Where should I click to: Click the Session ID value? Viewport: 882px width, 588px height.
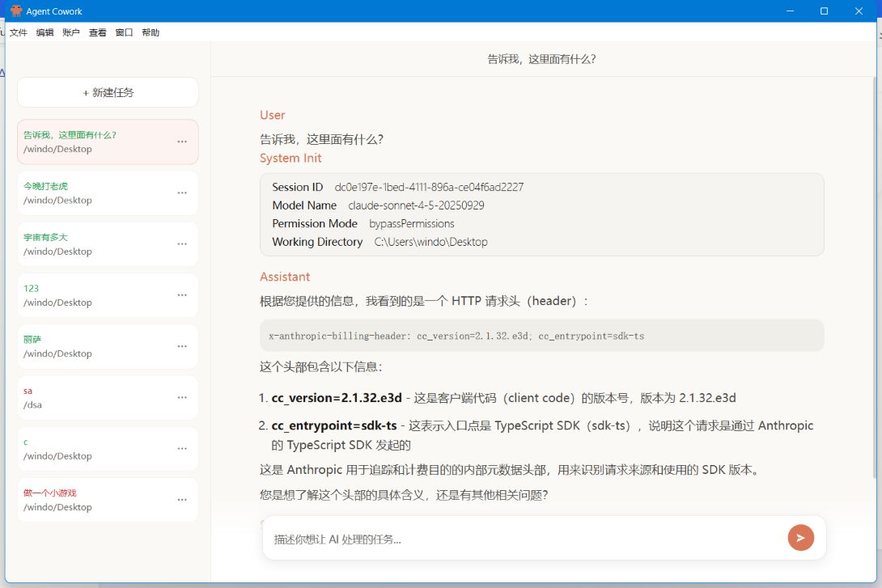tap(429, 187)
